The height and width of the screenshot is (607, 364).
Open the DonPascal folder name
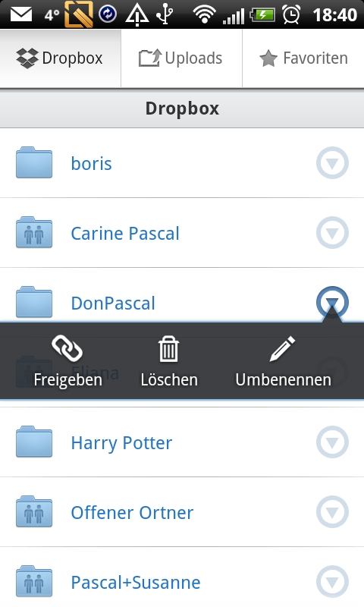(x=113, y=303)
